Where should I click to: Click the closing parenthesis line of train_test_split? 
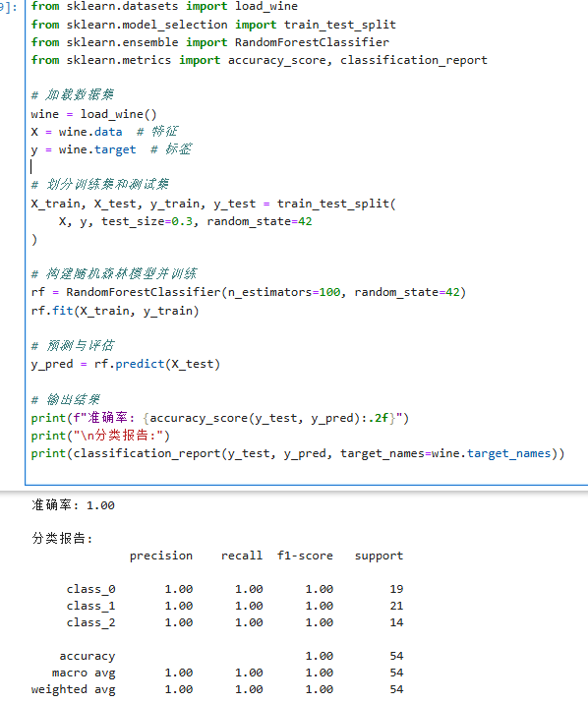(x=34, y=240)
